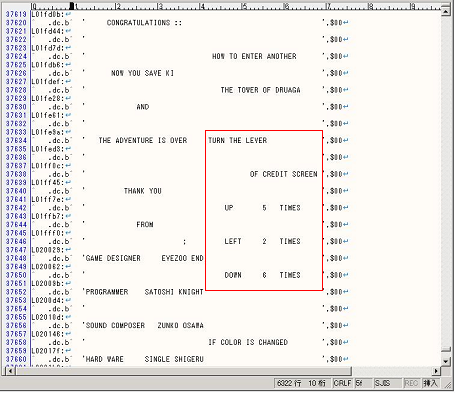Image resolution: width=455 pixels, height=393 pixels.
Task: Click the word FROM on line 37644
Action: tap(145, 225)
